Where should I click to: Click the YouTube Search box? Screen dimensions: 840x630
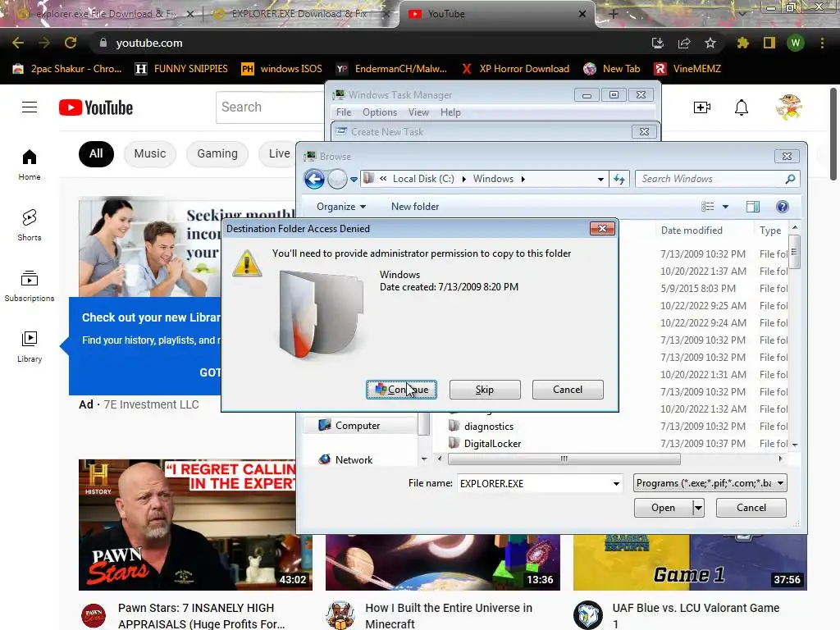point(271,107)
